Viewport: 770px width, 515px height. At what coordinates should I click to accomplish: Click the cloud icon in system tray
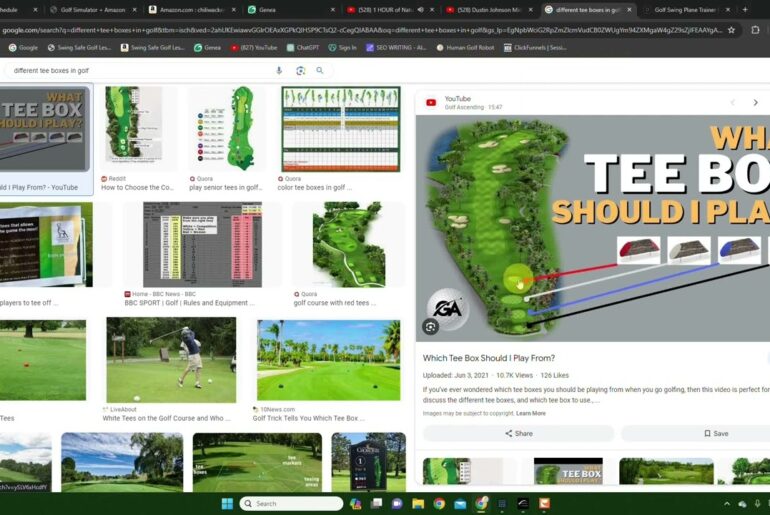pyautogui.click(x=742, y=504)
